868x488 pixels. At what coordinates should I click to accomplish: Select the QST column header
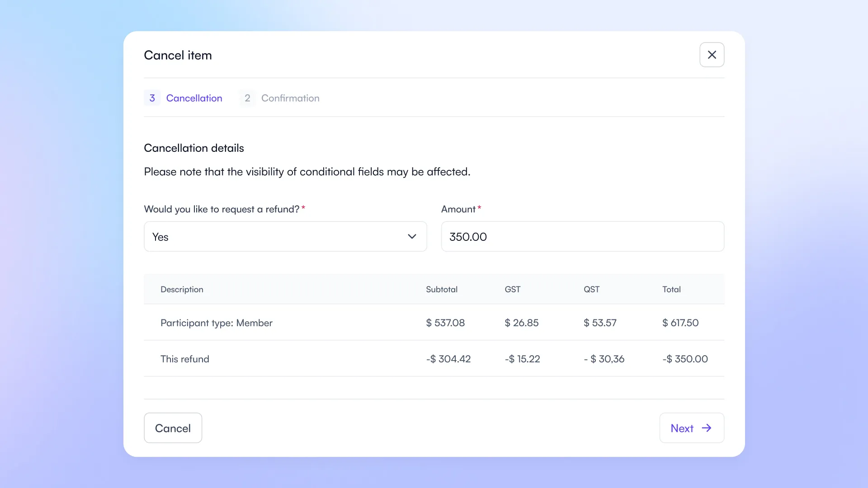point(591,289)
